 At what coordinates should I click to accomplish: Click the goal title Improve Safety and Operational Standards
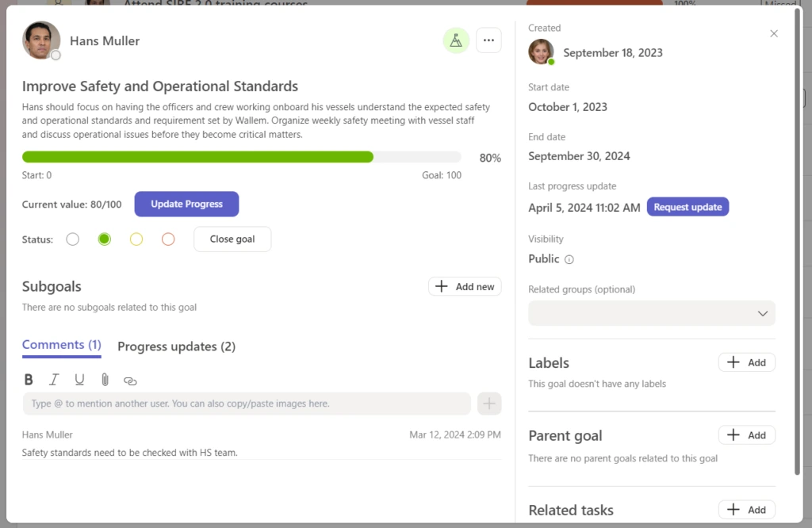(160, 86)
